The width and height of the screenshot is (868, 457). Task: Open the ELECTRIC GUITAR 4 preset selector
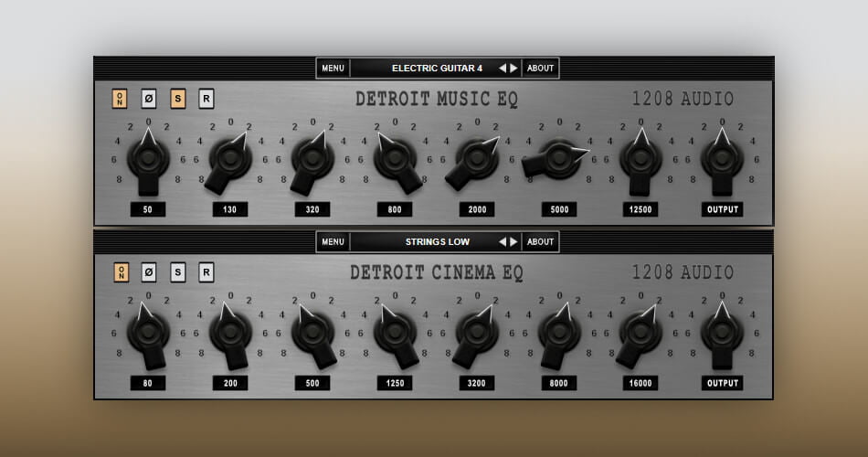pos(437,69)
